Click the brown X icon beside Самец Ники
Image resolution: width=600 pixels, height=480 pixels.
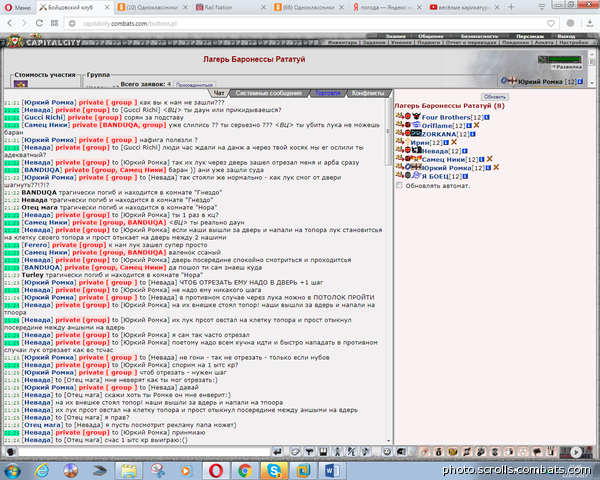click(489, 159)
